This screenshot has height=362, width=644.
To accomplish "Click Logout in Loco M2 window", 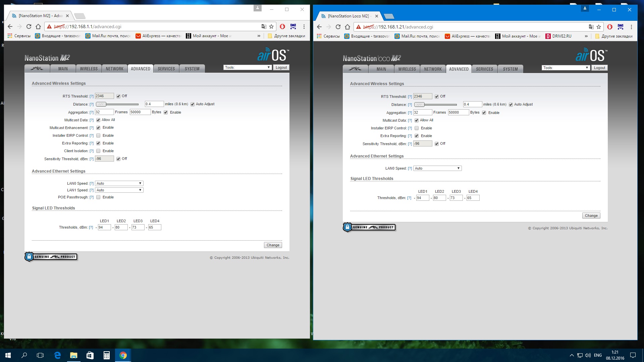I will [599, 68].
